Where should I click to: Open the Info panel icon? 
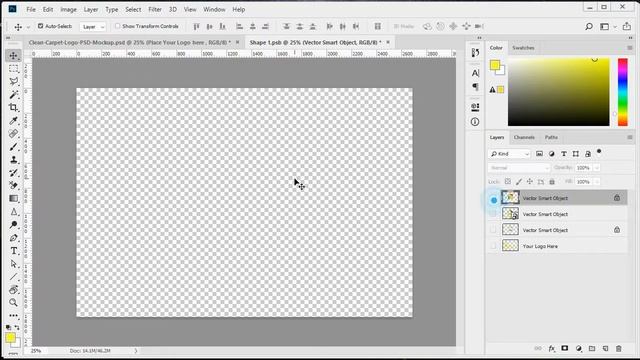tap(475, 122)
